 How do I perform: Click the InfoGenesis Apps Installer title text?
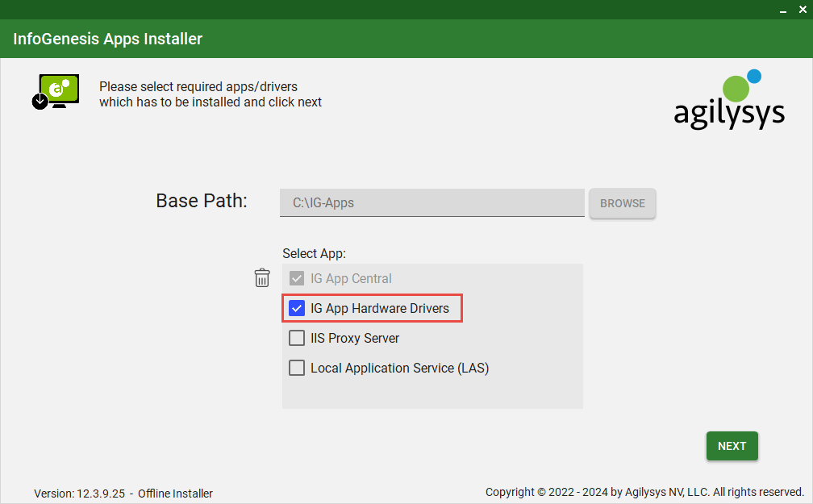[108, 39]
